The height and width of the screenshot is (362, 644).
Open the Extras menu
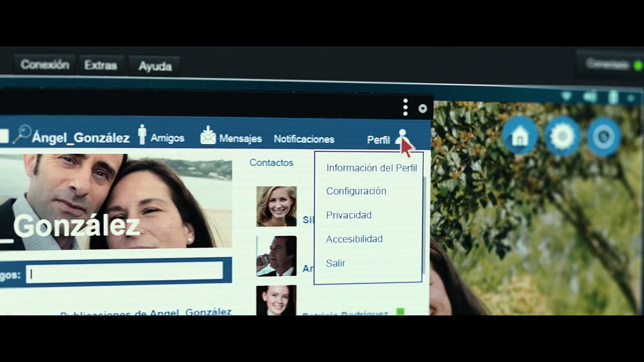[101, 65]
